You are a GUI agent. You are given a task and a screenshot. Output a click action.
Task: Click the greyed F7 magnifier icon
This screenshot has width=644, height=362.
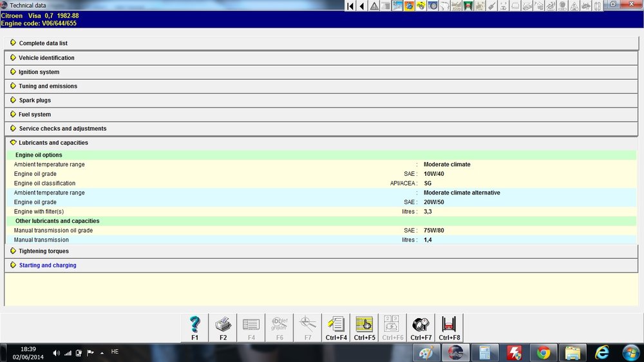coord(308,327)
